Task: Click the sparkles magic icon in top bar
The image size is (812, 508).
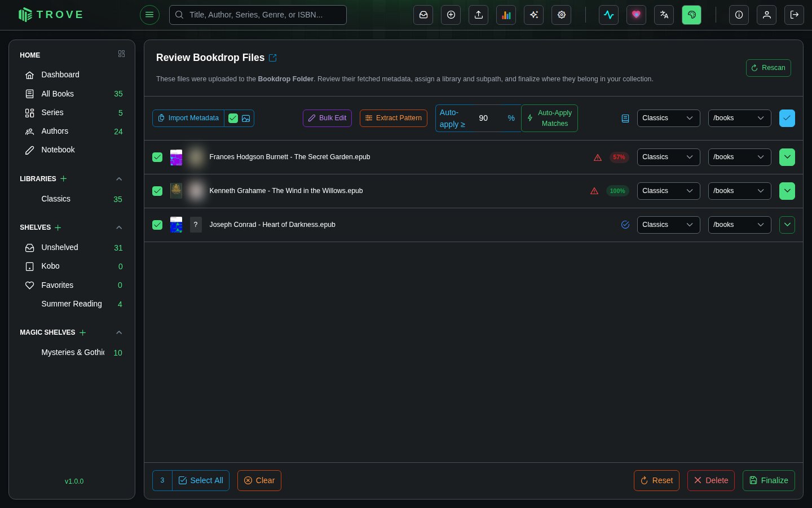Action: [534, 15]
